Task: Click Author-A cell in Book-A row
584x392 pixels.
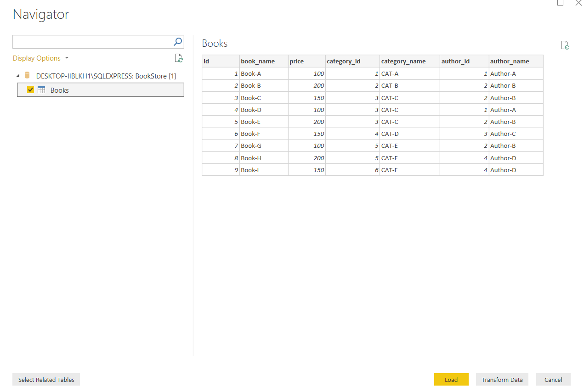Action: click(516, 73)
